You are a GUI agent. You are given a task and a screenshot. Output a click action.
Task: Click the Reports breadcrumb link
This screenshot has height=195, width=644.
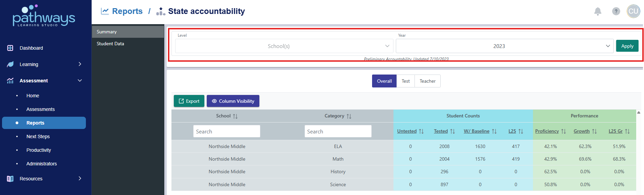tap(127, 11)
